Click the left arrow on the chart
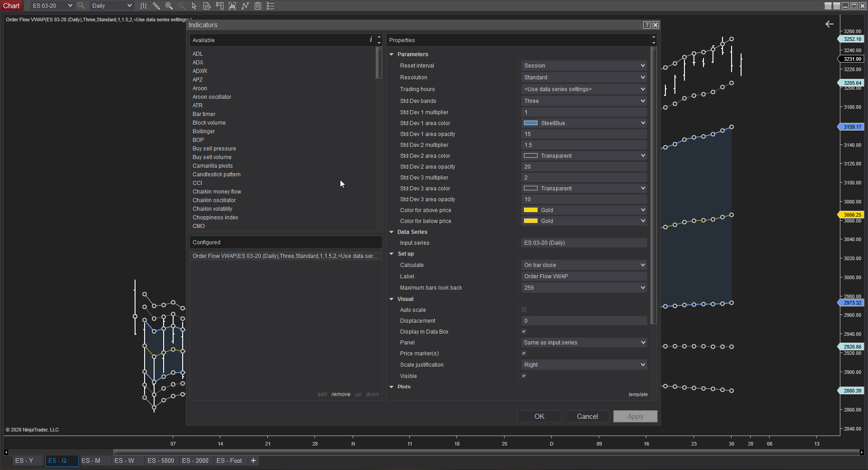The width and height of the screenshot is (868, 470). 829,24
